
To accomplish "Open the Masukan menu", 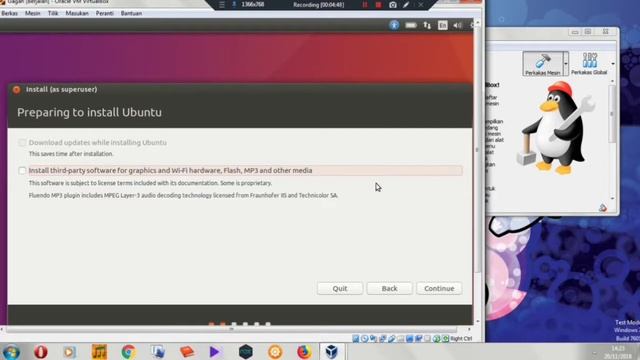I will coord(77,13).
